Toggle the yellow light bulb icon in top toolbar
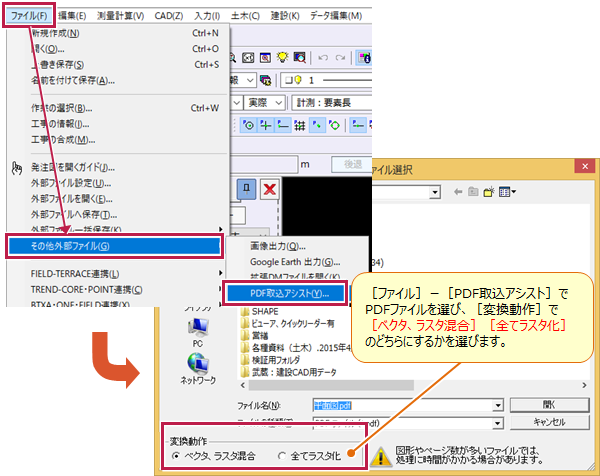The image size is (600, 476). 282,57
